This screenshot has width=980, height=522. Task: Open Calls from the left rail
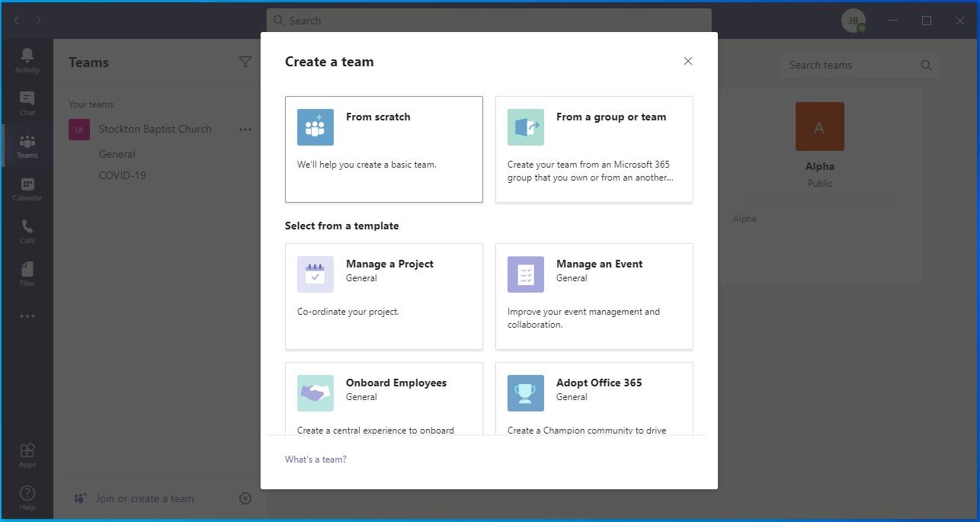[27, 231]
